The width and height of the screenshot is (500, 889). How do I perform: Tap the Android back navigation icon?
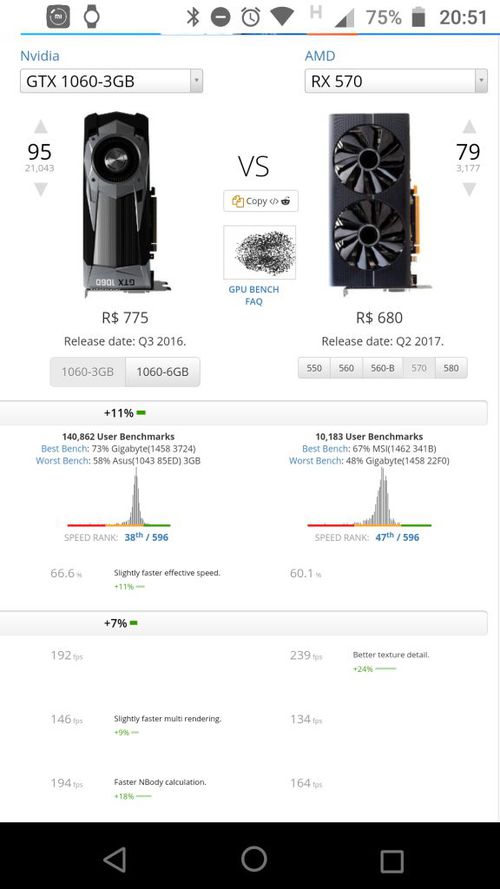point(115,860)
